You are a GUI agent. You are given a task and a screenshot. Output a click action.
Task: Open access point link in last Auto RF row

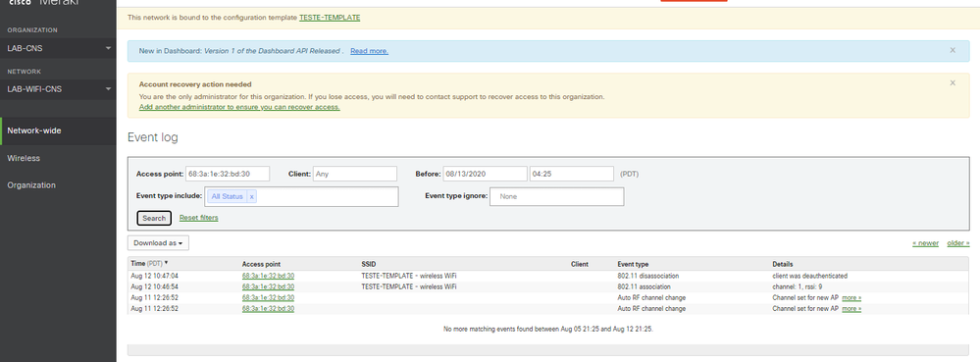coord(268,309)
